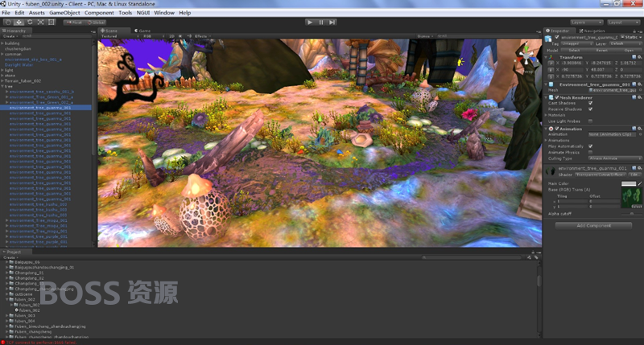Toggle the Cast Shadows checkbox
644x345 pixels.
[x=591, y=103]
